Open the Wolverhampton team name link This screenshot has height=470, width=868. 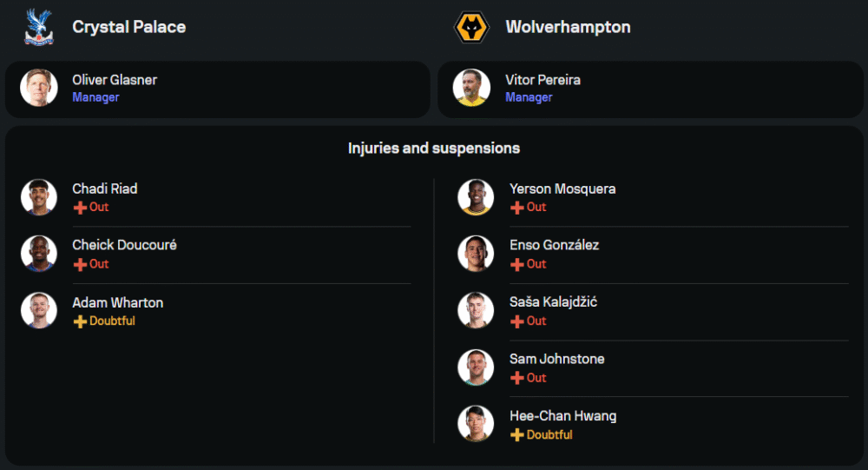pos(568,27)
